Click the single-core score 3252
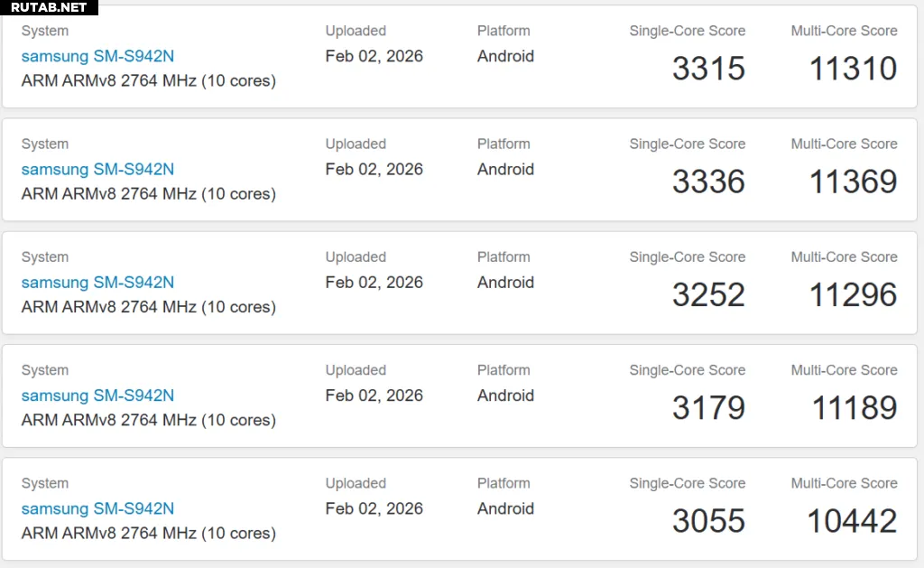The image size is (924, 568). tap(708, 295)
